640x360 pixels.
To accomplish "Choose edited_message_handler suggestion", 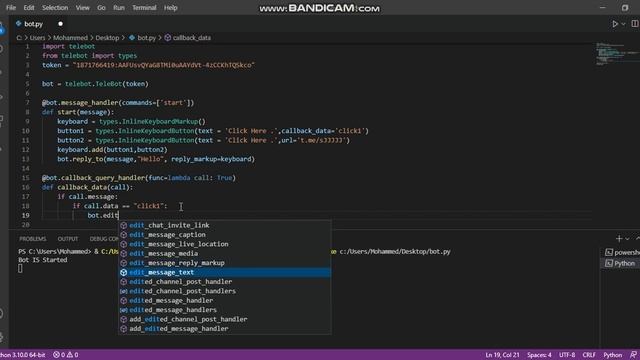I will 225,300.
